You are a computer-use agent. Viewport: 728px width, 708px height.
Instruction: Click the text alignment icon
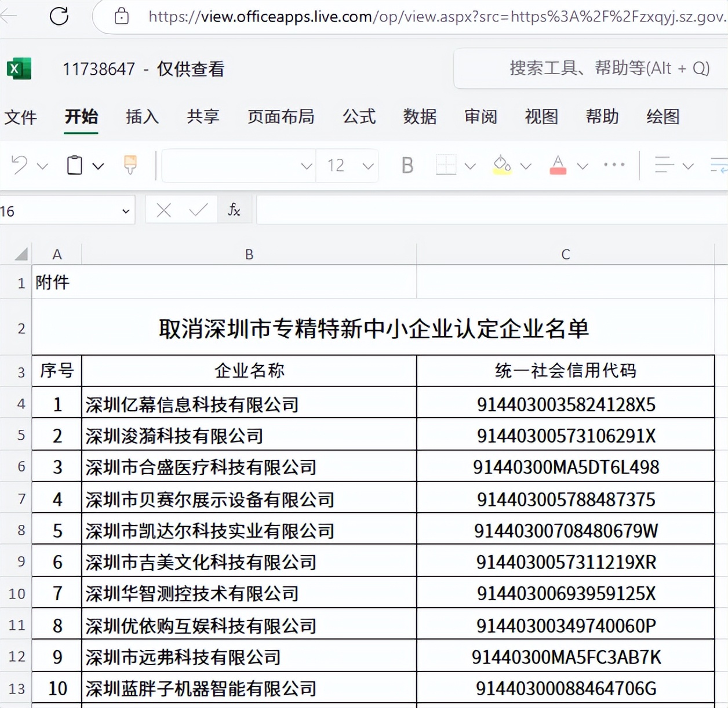664,166
